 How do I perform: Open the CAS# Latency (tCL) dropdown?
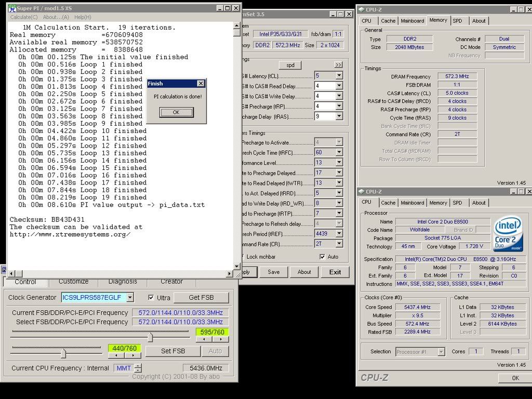click(x=339, y=76)
